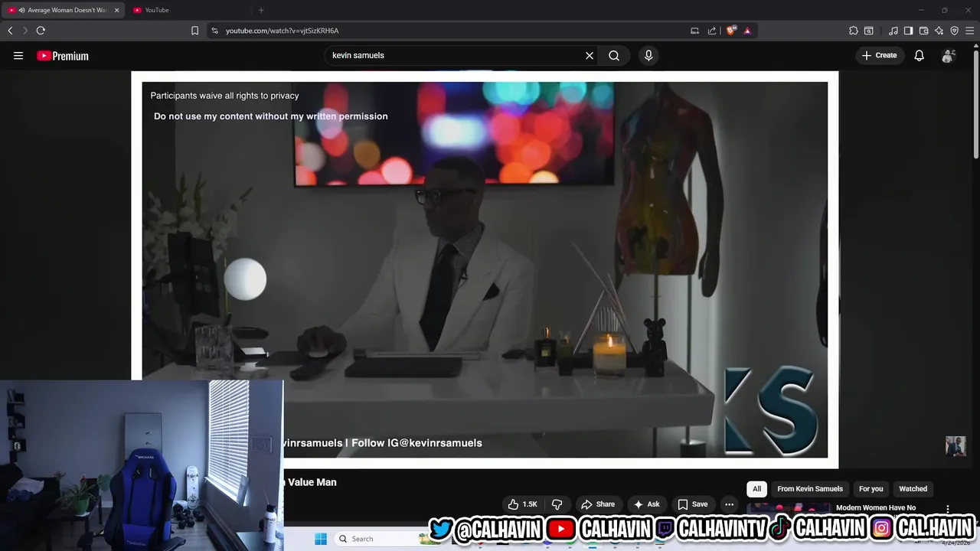The width and height of the screenshot is (980, 551).
Task: Start voice search with microphone icon
Action: point(648,56)
